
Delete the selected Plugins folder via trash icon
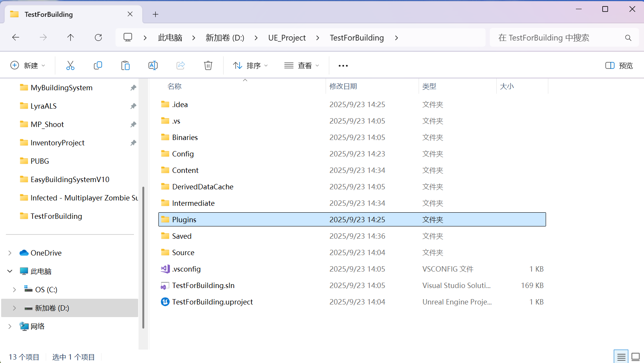(208, 65)
